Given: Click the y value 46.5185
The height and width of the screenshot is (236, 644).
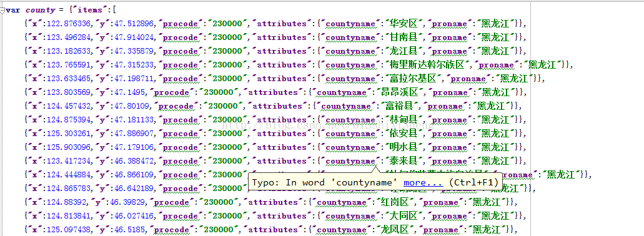Looking at the screenshot, I should (129, 229).
